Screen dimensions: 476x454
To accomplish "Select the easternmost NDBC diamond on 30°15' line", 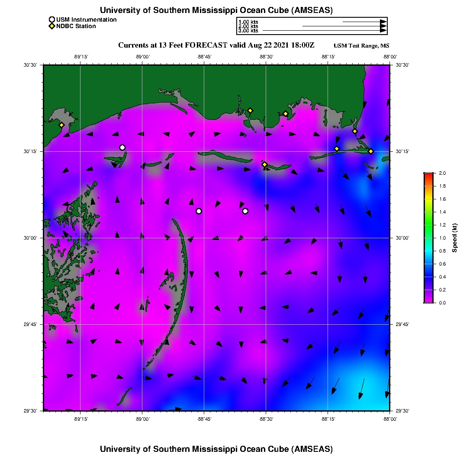I will click(x=371, y=151).
